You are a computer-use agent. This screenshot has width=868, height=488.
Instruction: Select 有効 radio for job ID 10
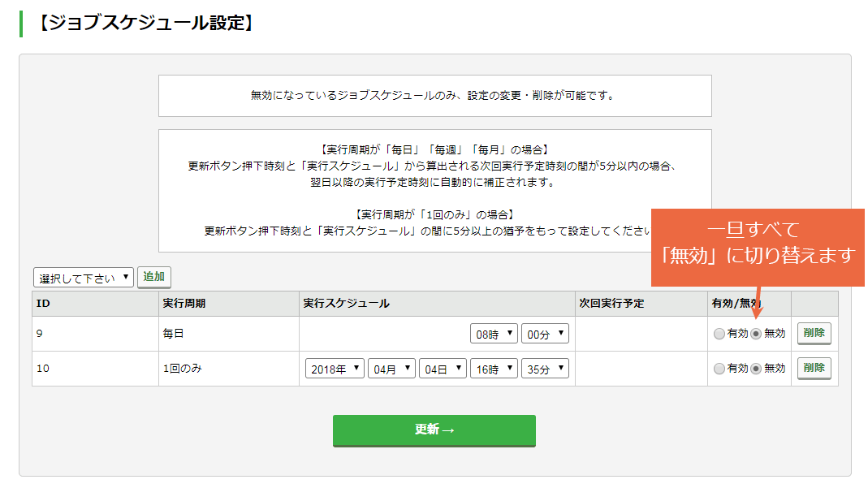click(719, 369)
